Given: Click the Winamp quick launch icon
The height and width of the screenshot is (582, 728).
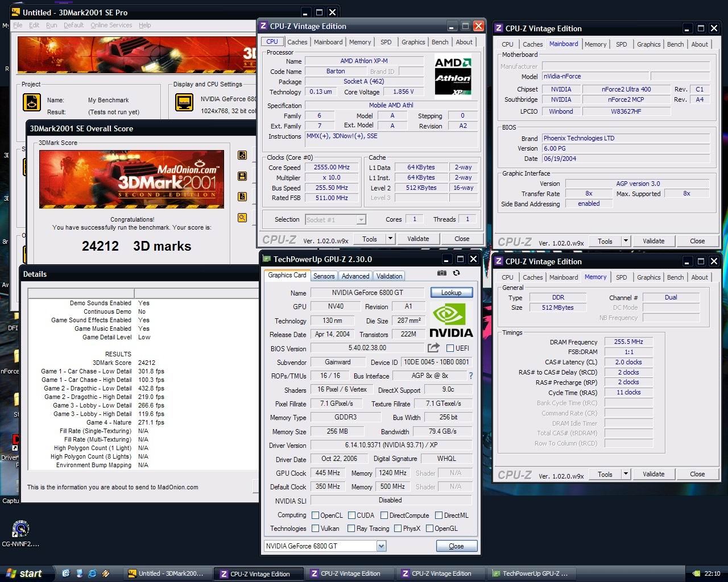Looking at the screenshot, I should click(x=106, y=573).
